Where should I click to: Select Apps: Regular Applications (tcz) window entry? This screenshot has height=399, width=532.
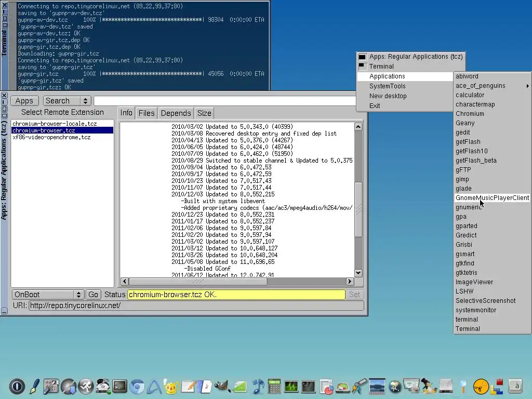[x=410, y=57]
